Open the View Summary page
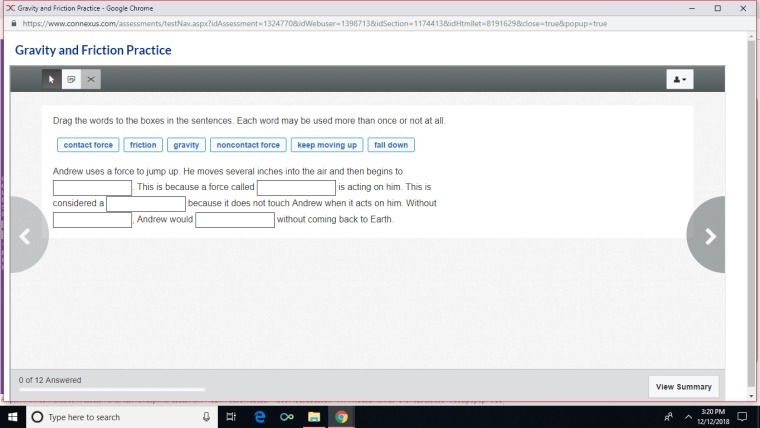The width and height of the screenshot is (760, 428). pyautogui.click(x=683, y=387)
